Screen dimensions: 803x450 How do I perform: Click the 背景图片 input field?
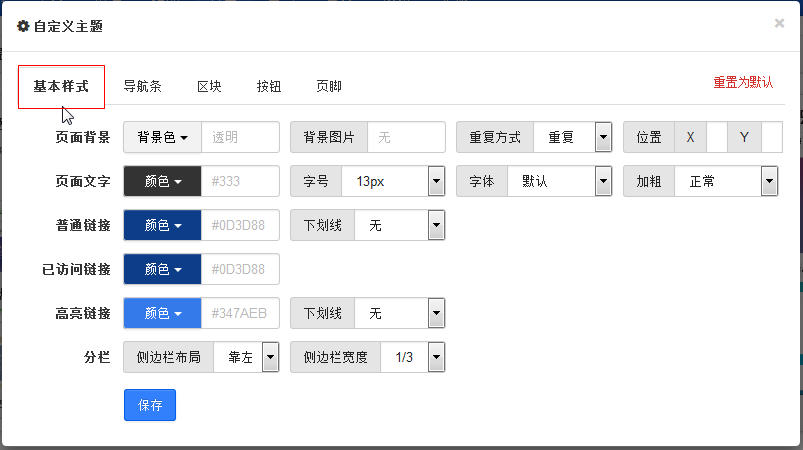point(406,137)
